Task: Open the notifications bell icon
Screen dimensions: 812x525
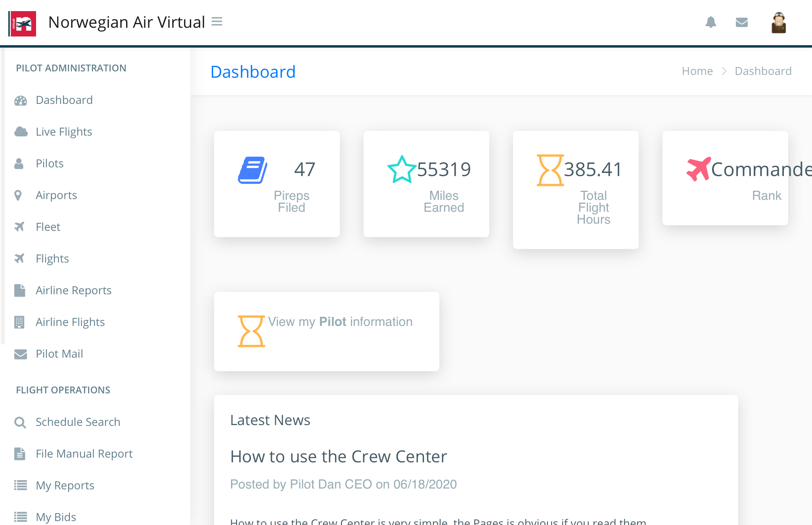Action: coord(711,22)
